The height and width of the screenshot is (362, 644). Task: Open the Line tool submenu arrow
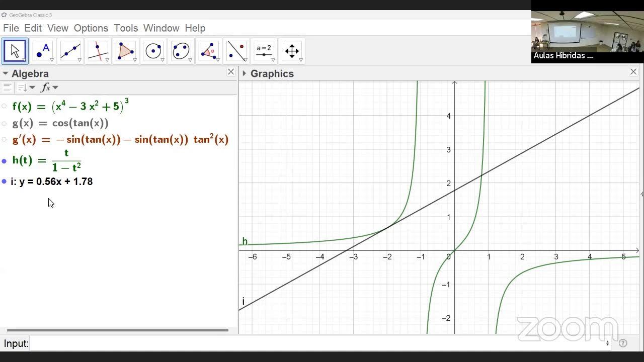coord(79,60)
